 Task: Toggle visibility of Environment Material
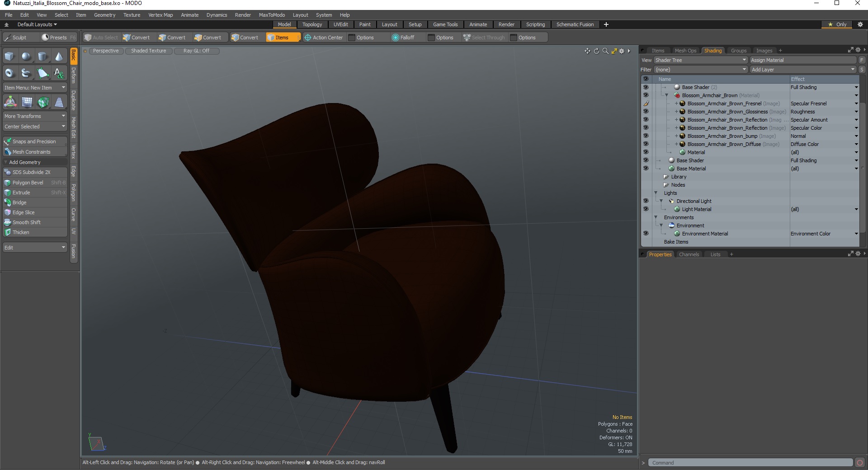(646, 234)
